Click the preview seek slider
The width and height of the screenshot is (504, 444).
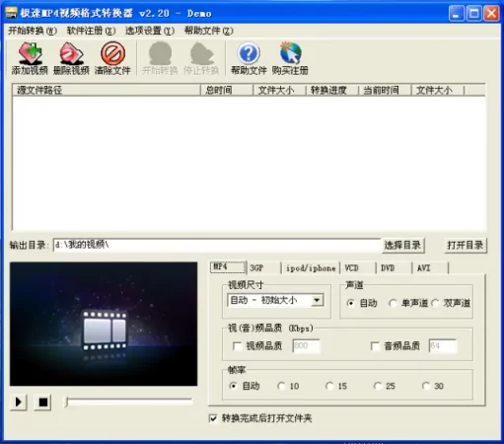(129, 402)
